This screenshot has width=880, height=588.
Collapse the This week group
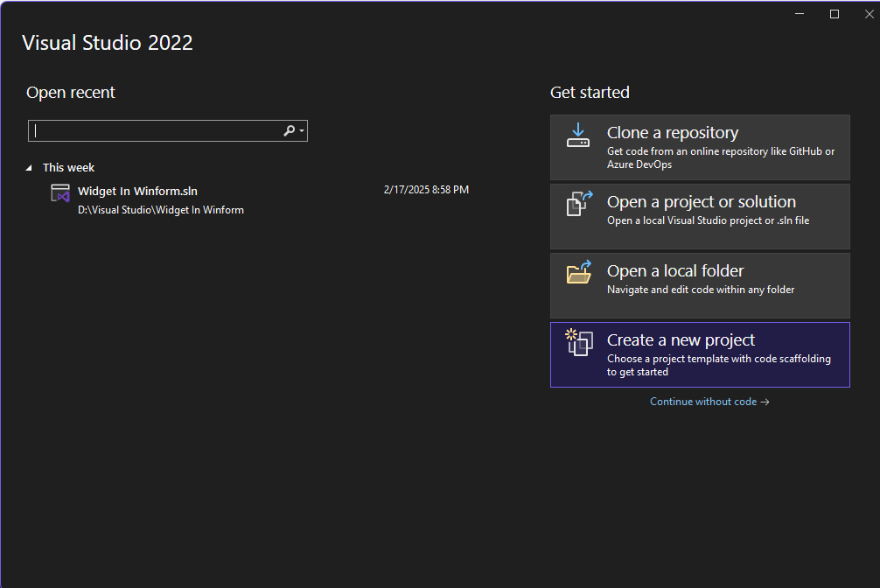29,168
